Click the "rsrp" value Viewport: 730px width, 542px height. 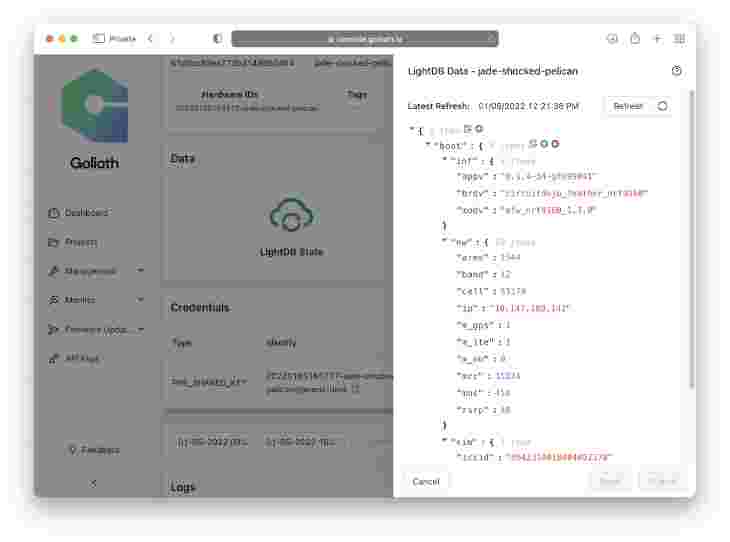[x=505, y=410]
